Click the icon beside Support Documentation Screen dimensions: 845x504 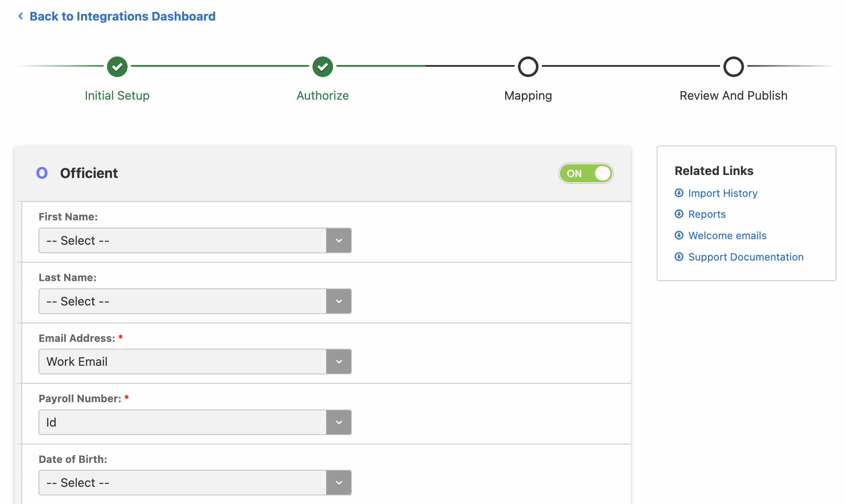(679, 256)
